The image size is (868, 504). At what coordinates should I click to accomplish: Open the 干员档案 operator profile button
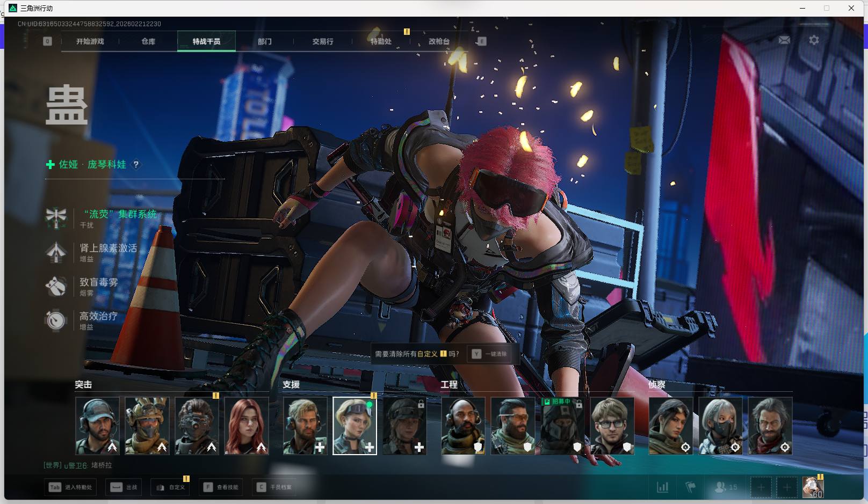[x=274, y=487]
